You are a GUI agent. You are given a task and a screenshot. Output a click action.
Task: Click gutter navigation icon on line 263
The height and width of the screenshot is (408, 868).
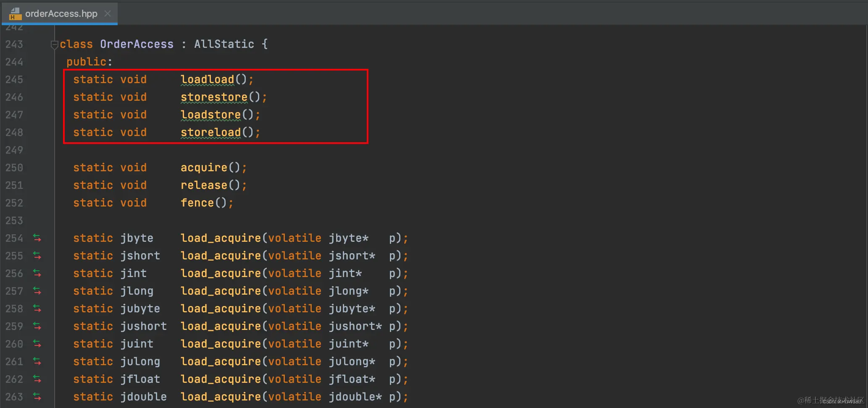click(x=37, y=397)
